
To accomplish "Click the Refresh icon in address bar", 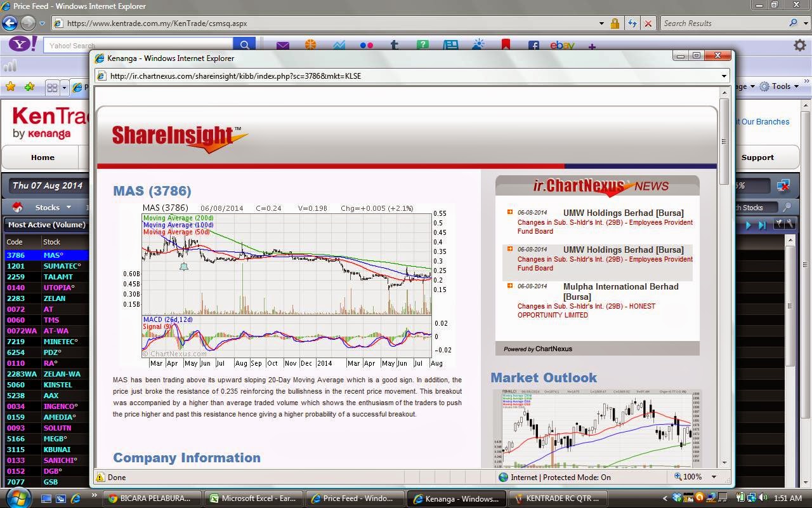I will tap(632, 23).
